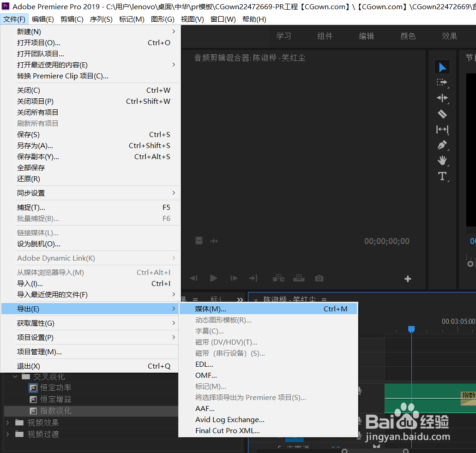Click 保存(S) menu item
476x453 pixels.
(90, 134)
